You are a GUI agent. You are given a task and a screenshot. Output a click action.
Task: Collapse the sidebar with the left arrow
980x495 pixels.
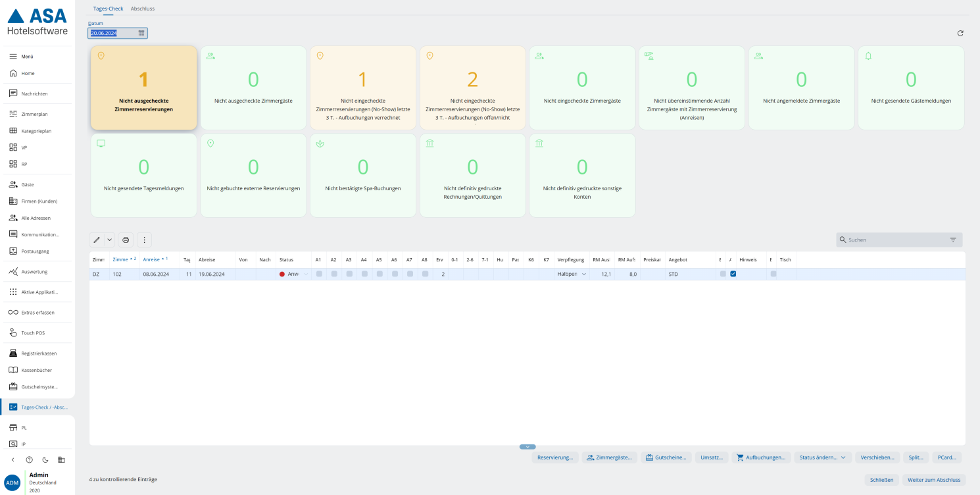coord(12,459)
